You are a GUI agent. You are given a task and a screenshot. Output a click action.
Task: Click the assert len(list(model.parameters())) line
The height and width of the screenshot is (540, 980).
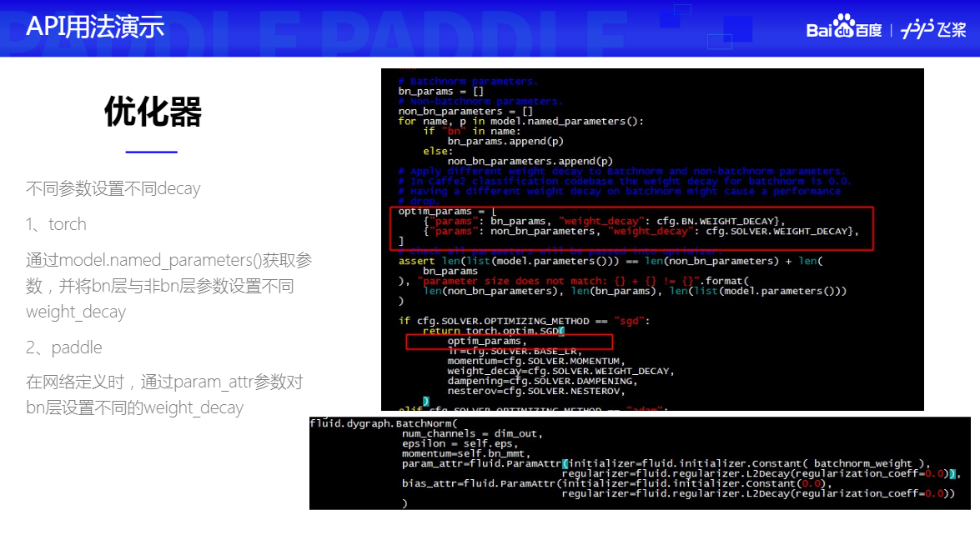click(x=611, y=261)
